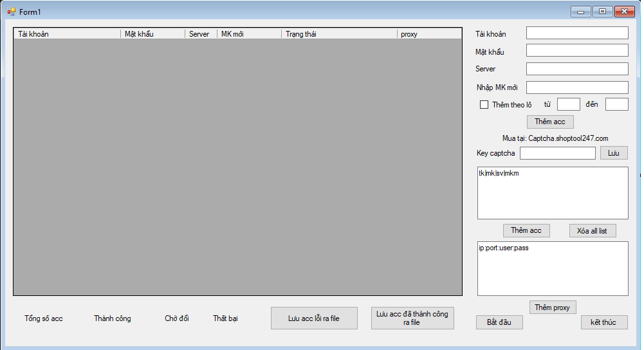
Task: Click the Xóa all list button
Action: click(593, 230)
